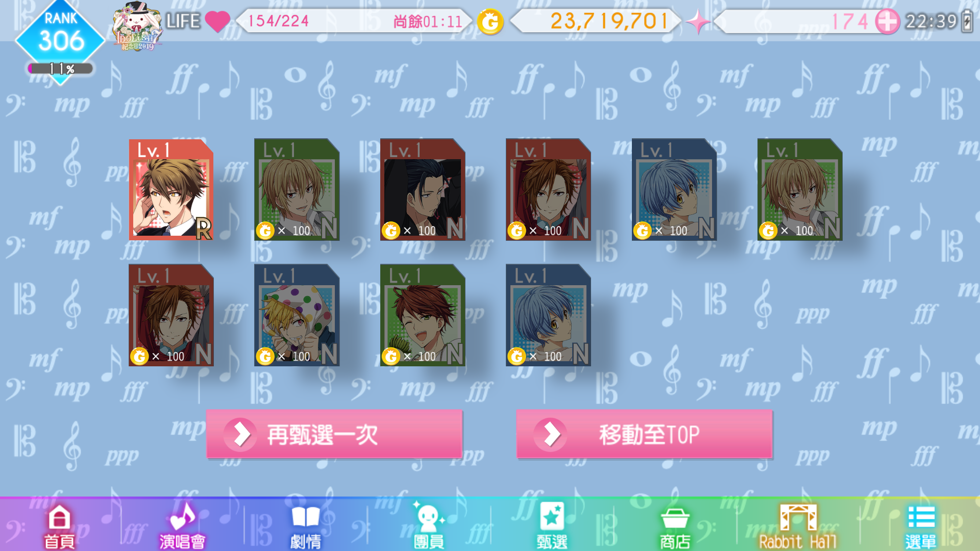The height and width of the screenshot is (551, 980).
Task: Select the polka-dot hood character card
Action: point(297,315)
